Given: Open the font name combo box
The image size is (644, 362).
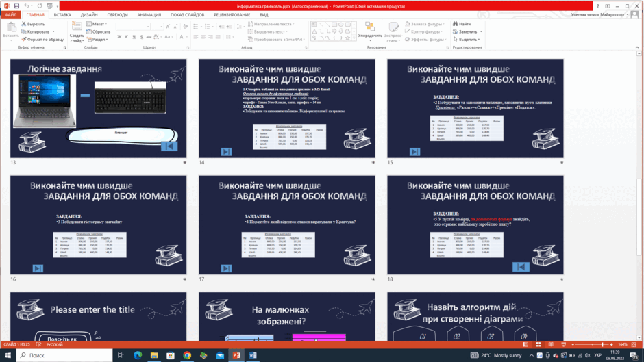Looking at the screenshot, I should coord(133,27).
